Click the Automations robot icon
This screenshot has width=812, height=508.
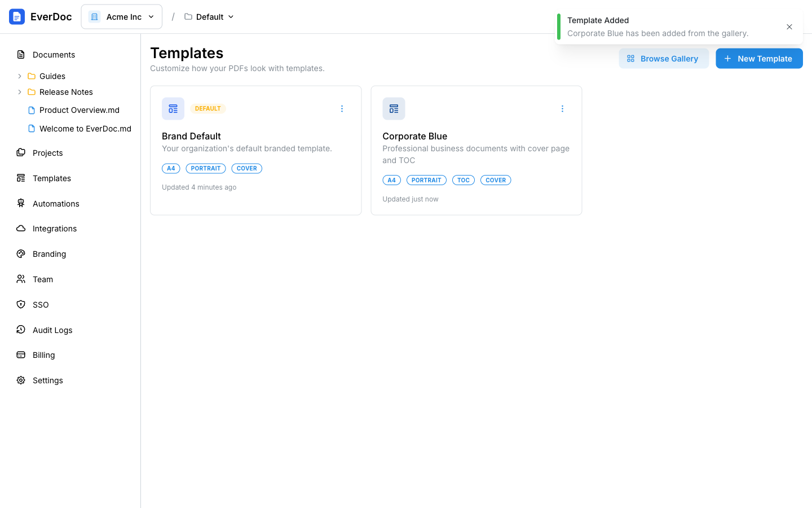click(21, 203)
